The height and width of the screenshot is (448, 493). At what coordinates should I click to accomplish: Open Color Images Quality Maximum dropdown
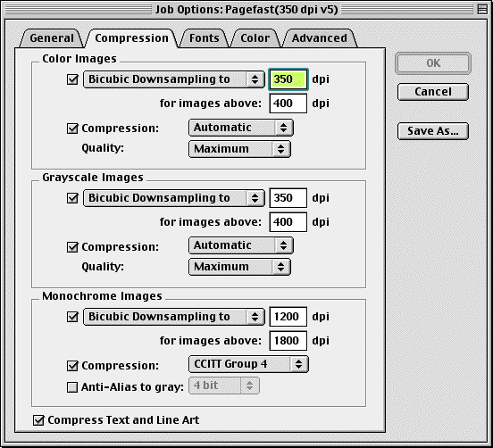[x=239, y=149]
